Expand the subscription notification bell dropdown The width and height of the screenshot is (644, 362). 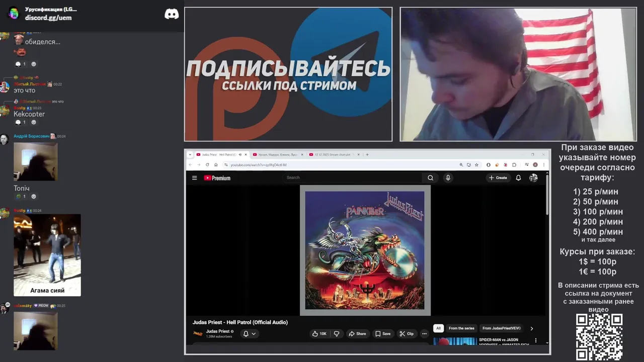(x=250, y=333)
